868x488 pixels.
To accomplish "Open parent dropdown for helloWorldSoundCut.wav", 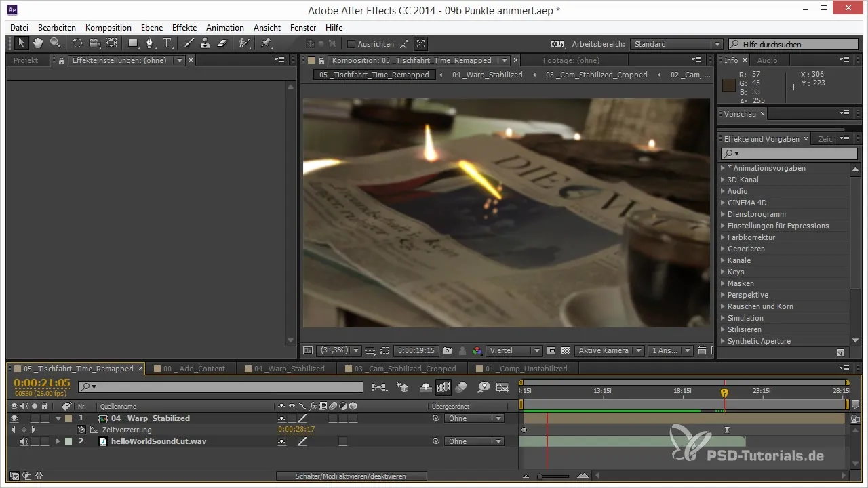I will [474, 441].
